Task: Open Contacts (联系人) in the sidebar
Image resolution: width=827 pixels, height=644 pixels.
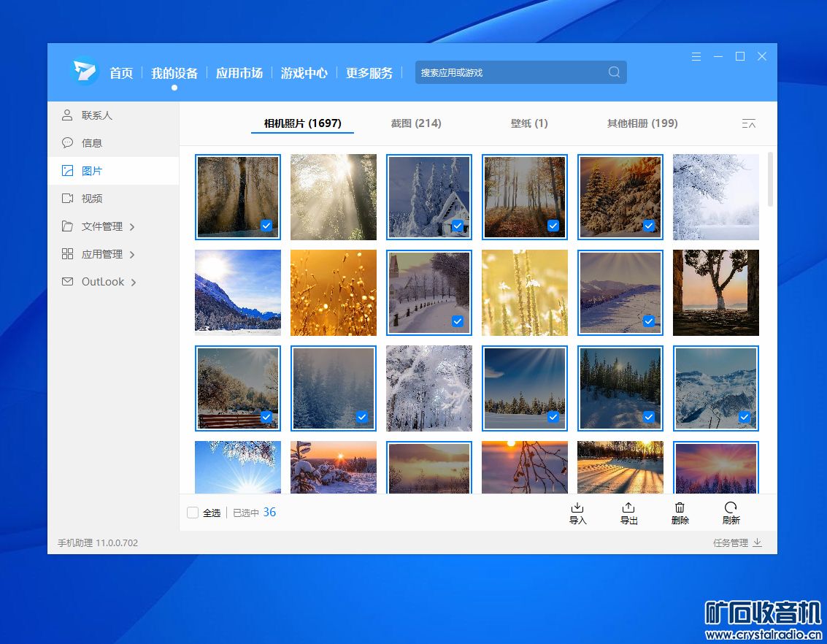Action: 96,115
